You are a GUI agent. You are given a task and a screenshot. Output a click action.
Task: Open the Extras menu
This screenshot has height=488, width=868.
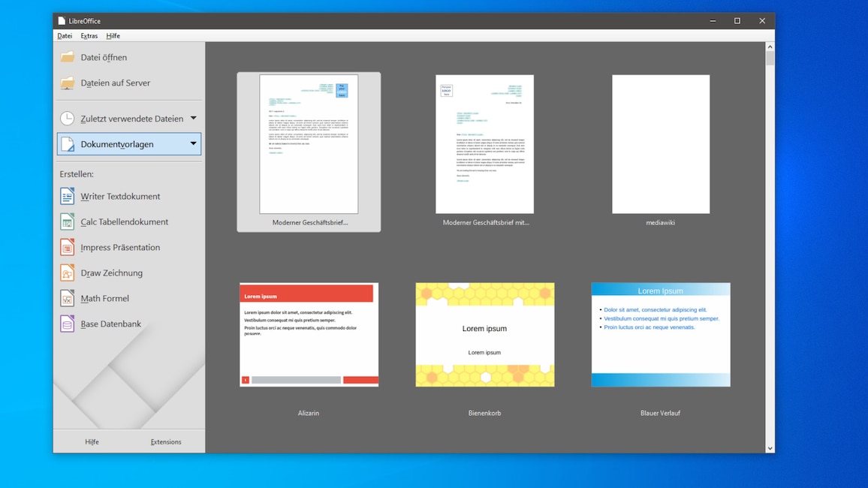click(89, 36)
